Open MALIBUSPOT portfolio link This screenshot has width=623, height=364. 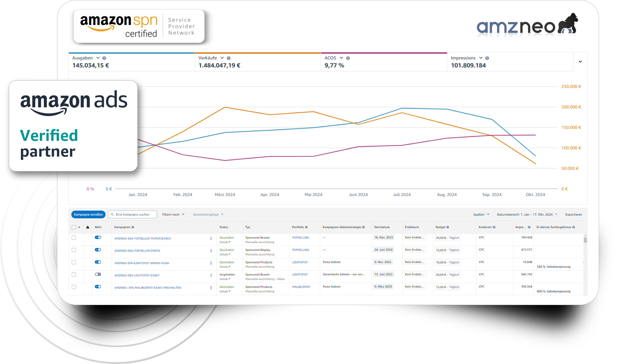tap(301, 287)
